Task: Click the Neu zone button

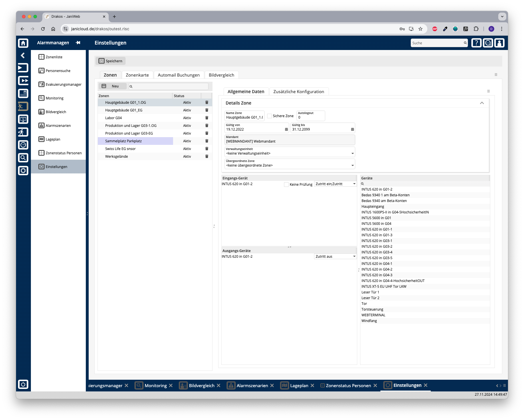Action: coord(112,86)
